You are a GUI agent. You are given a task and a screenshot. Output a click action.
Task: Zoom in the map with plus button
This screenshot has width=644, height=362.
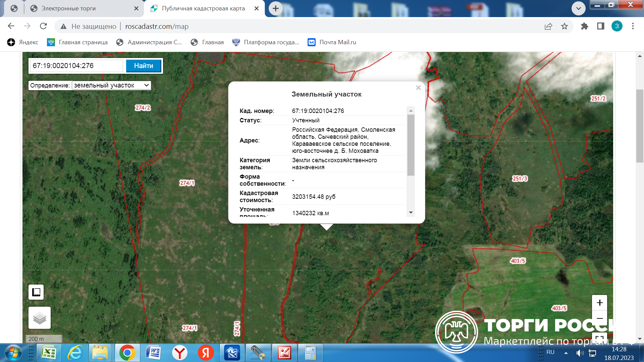(x=599, y=303)
